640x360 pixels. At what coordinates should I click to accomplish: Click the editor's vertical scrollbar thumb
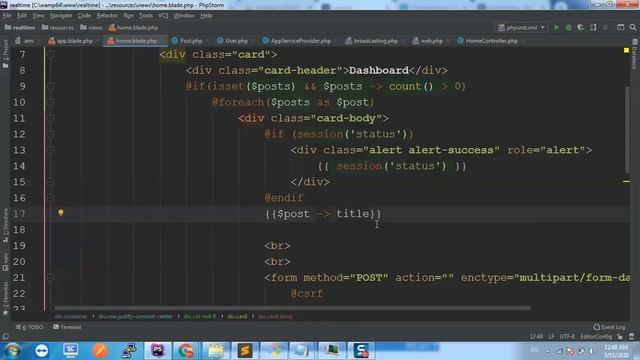point(627,130)
